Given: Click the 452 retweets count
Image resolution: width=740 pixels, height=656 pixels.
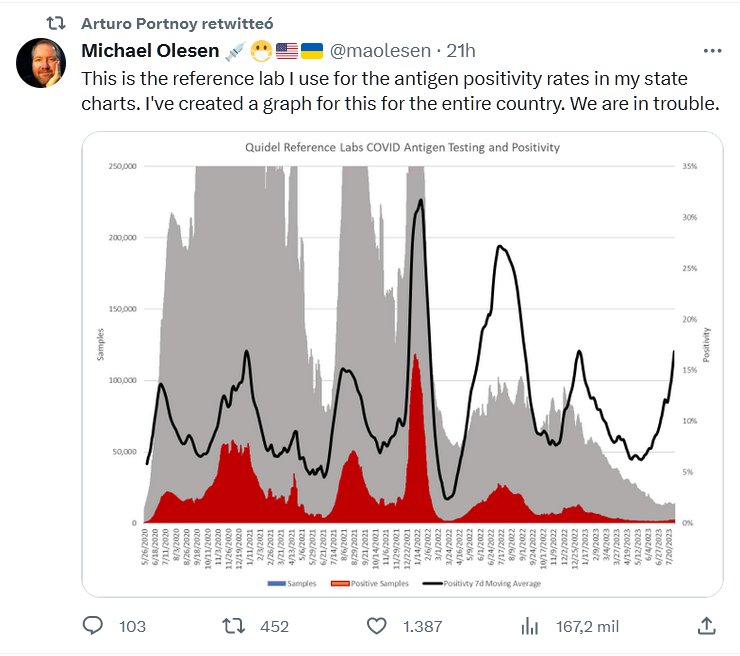Looking at the screenshot, I should pyautogui.click(x=274, y=626).
